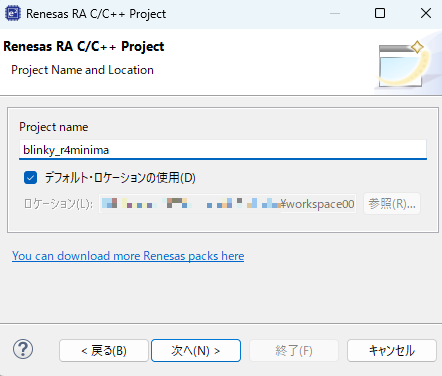Maximize the Renesas RA project dialog
This screenshot has width=442, height=376.
380,14
